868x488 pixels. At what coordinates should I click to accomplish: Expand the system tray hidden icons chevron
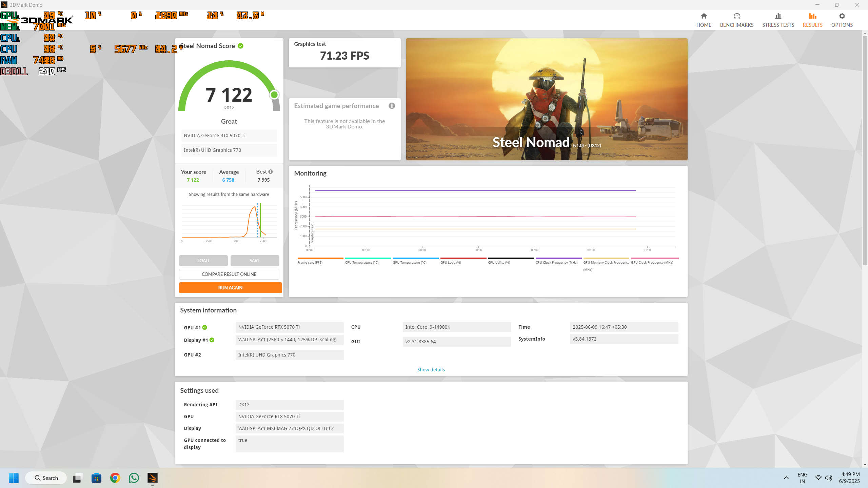[786, 478]
